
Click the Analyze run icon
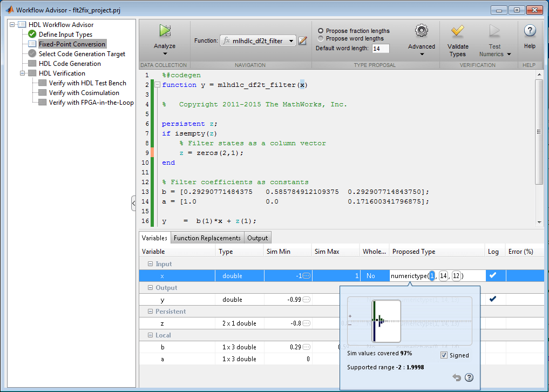click(x=165, y=31)
